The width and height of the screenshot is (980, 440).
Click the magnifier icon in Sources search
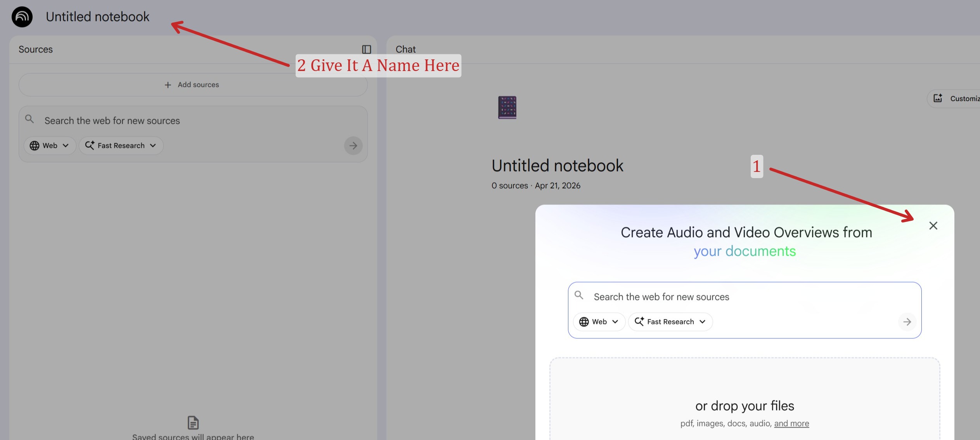tap(29, 119)
